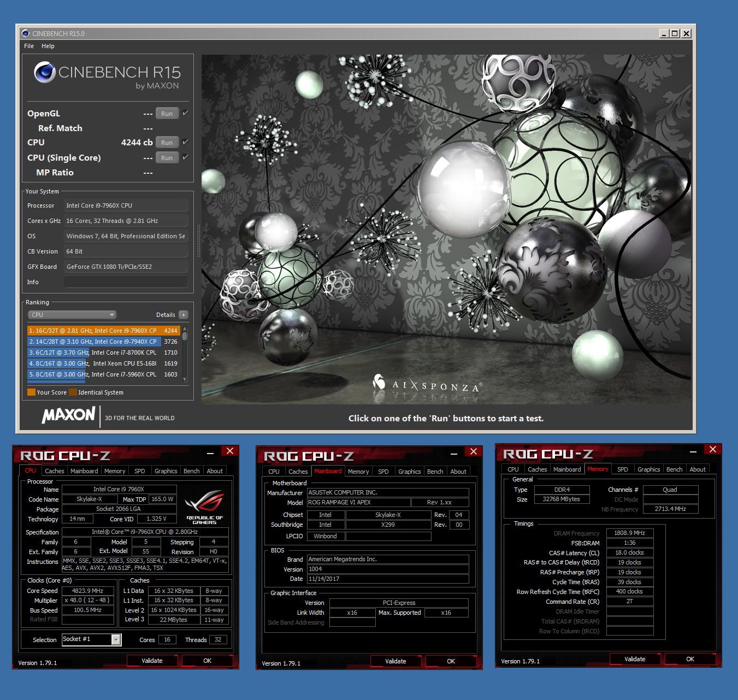738x700 pixels.
Task: Click the orange Your Score legend swatch
Action: tap(31, 392)
